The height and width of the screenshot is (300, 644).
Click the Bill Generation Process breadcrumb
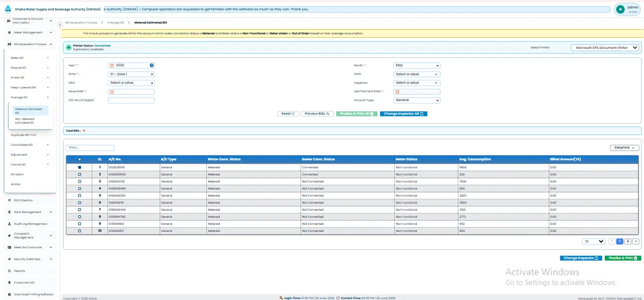[81, 23]
